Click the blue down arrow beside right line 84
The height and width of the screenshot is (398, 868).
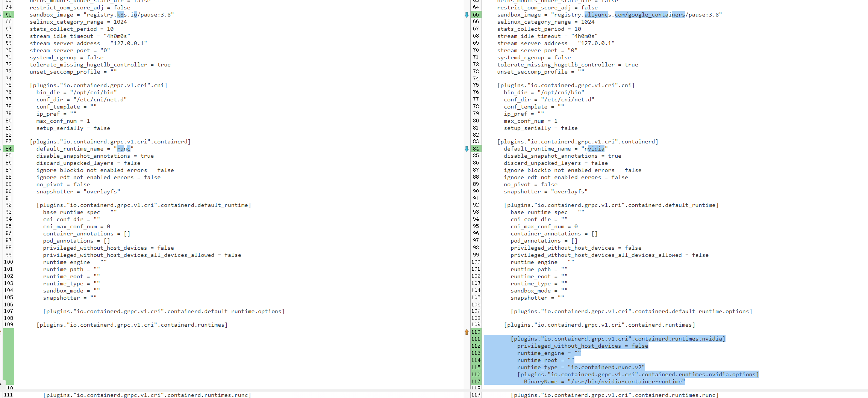467,149
